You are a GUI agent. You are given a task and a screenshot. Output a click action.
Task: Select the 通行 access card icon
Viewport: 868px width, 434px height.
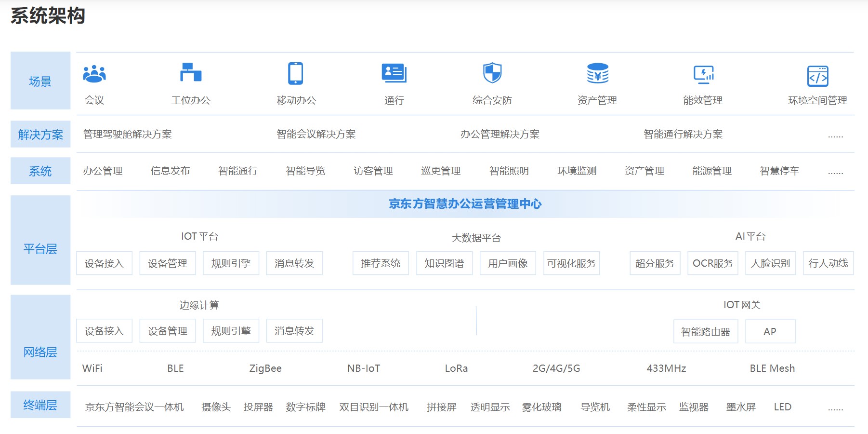click(x=394, y=72)
